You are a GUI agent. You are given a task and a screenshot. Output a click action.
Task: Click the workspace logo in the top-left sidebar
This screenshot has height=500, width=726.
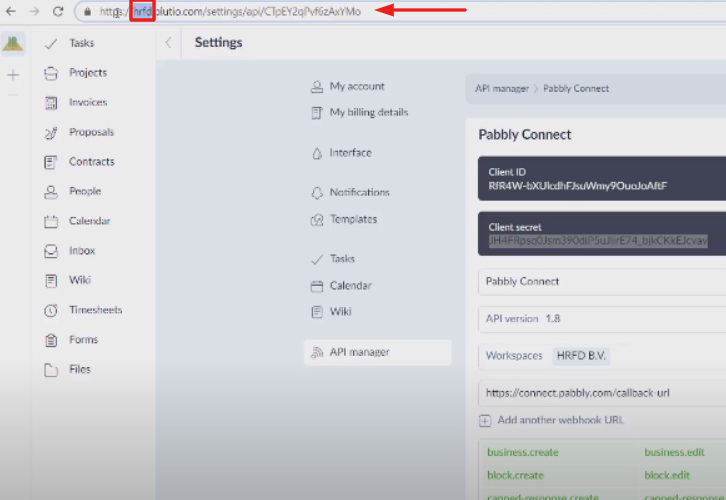point(13,44)
